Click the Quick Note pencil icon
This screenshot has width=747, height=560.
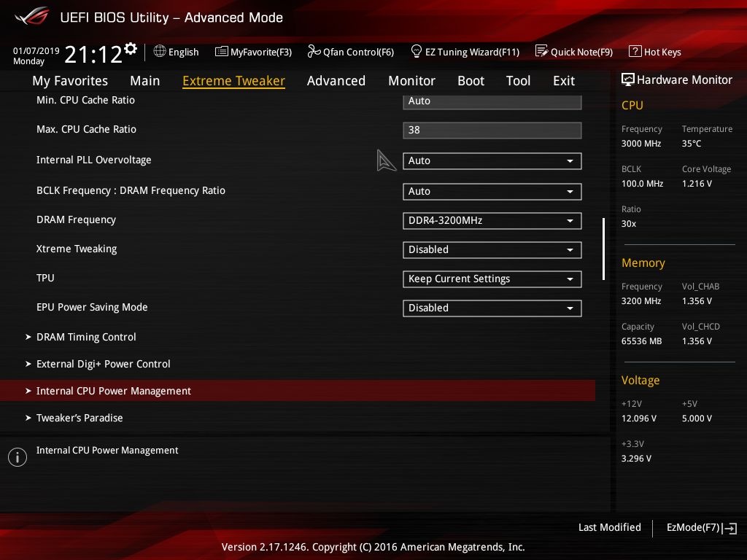pos(541,51)
